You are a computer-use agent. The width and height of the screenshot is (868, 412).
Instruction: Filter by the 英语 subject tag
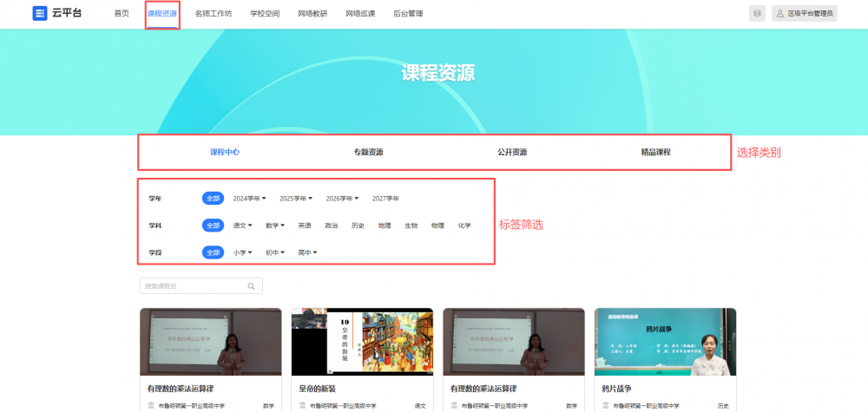tap(305, 226)
